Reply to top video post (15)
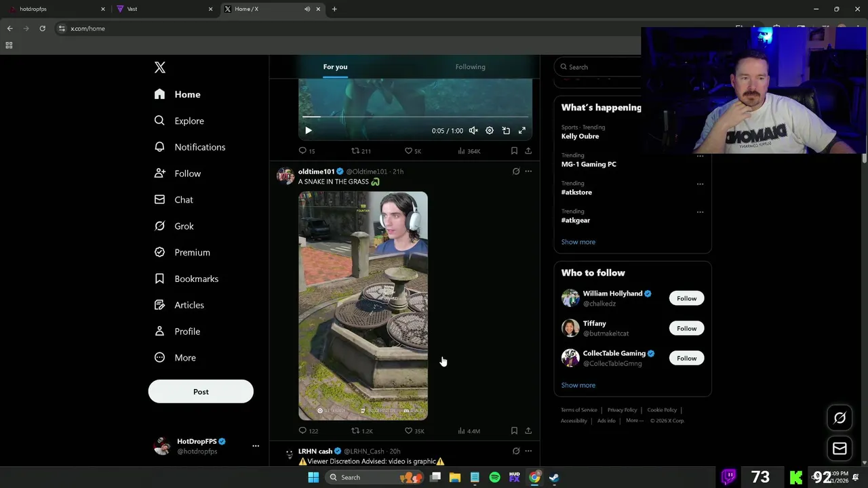 tap(307, 151)
